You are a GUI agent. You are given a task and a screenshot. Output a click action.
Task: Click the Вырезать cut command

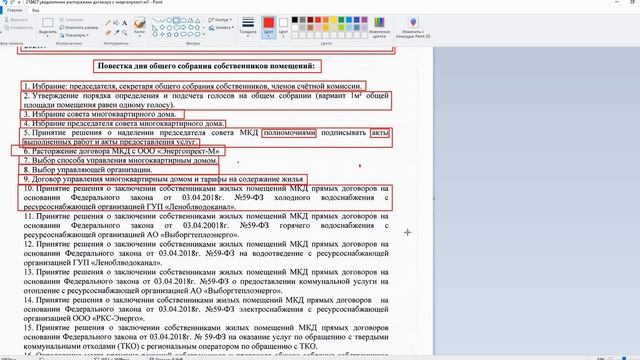click(16, 20)
